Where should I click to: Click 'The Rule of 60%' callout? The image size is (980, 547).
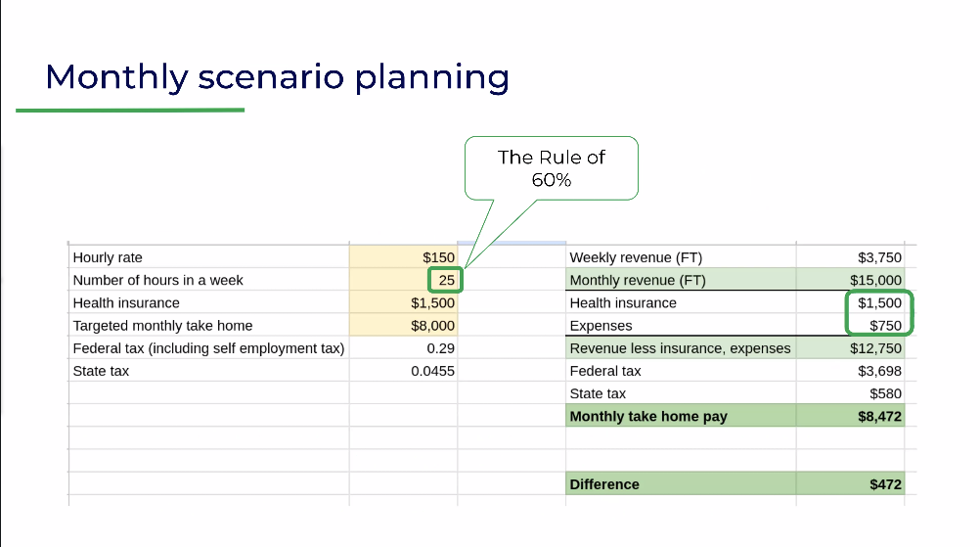tap(552, 168)
